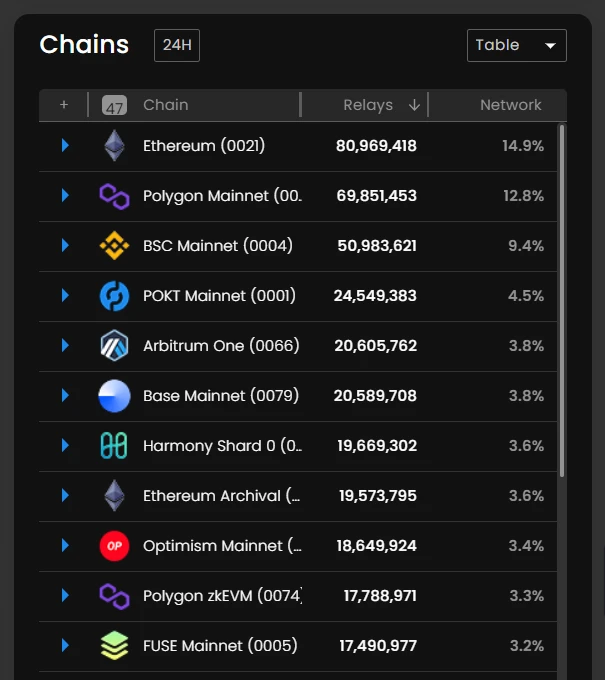
Task: Click the POKT Mainnet logo icon
Action: pos(114,296)
